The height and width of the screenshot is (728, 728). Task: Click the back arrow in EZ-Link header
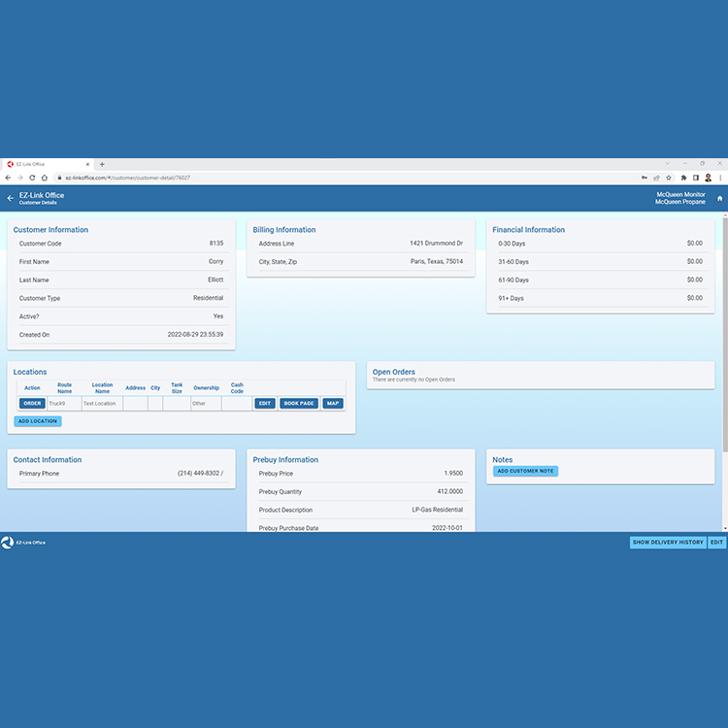click(x=11, y=198)
